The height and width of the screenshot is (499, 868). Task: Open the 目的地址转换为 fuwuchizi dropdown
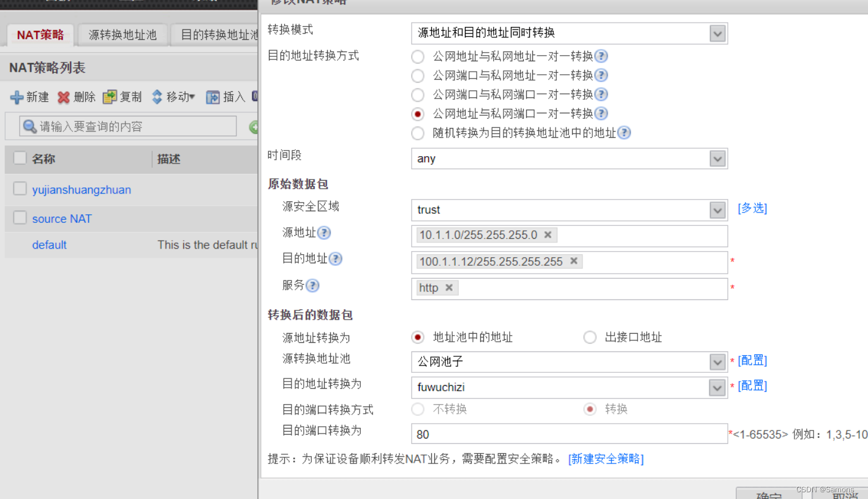point(718,388)
